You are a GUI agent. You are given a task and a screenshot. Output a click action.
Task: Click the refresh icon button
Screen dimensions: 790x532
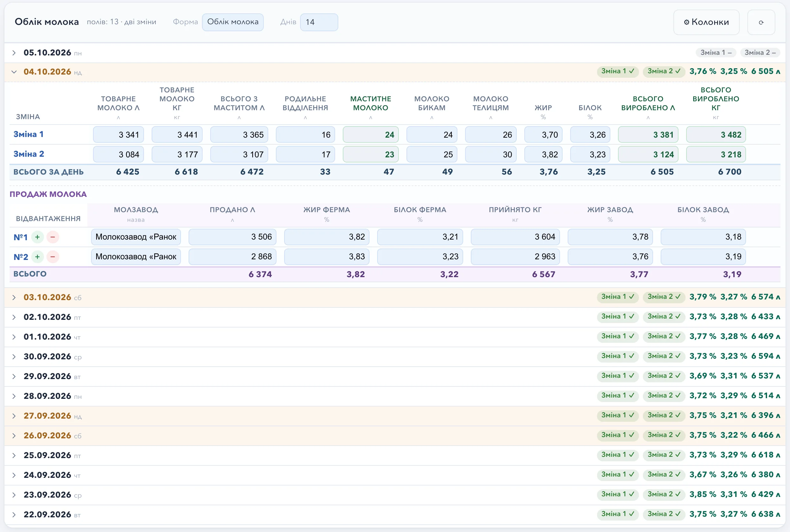coord(761,22)
